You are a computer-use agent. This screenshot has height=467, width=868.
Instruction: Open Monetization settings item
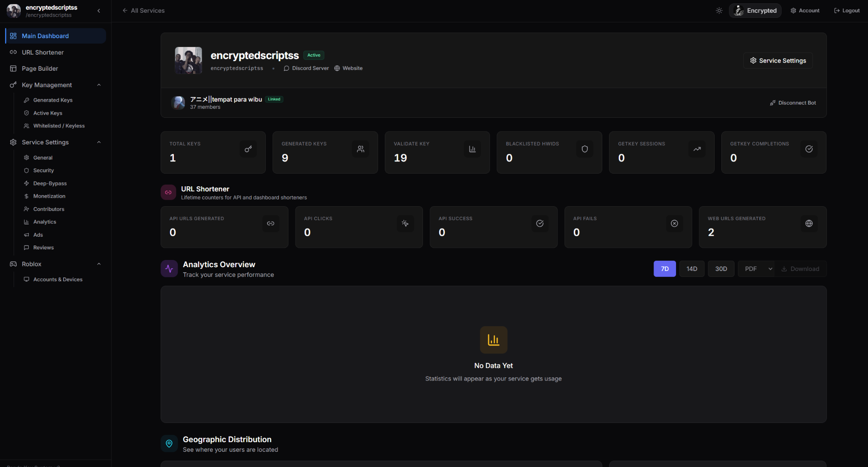coord(49,196)
